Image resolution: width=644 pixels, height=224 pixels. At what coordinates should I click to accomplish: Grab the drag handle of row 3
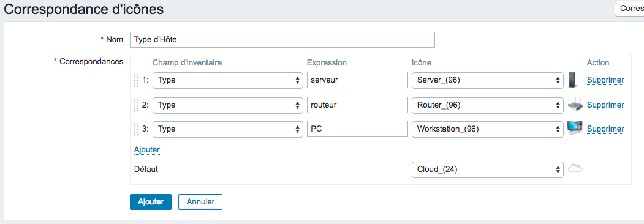pyautogui.click(x=137, y=129)
